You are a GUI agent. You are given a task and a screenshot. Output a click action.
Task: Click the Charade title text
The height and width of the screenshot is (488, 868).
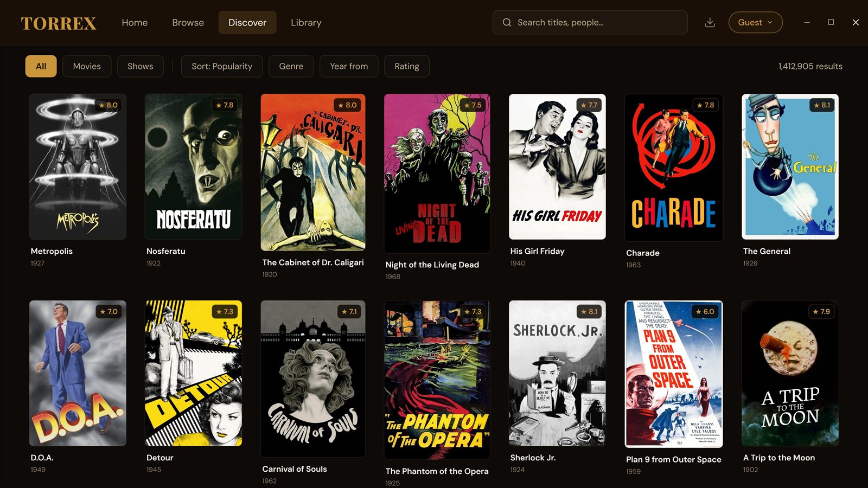pyautogui.click(x=643, y=253)
